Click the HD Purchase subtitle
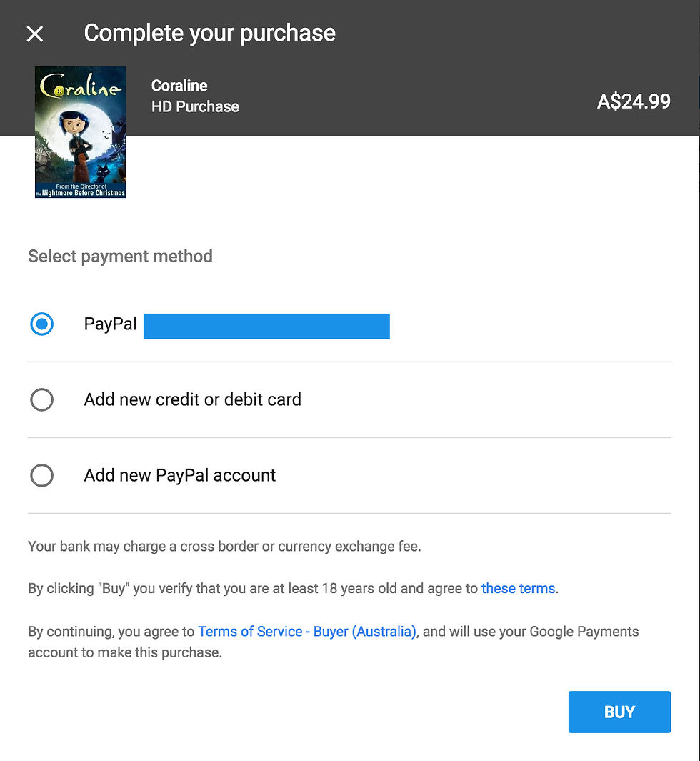 click(x=195, y=106)
